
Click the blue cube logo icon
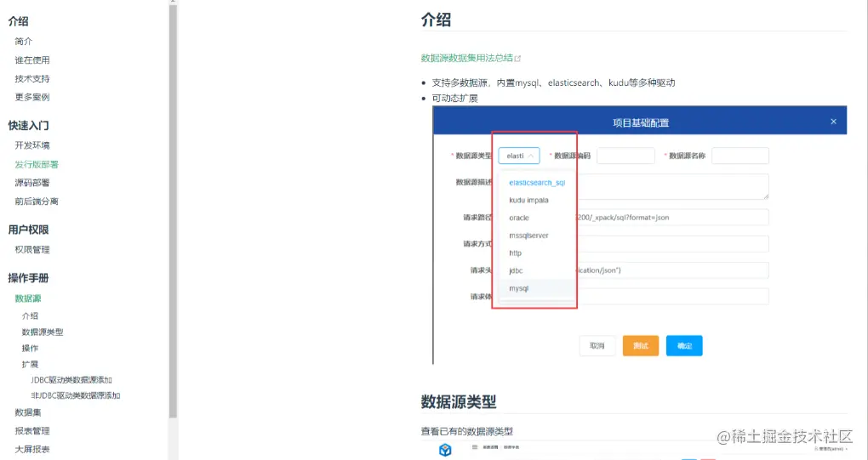445,450
